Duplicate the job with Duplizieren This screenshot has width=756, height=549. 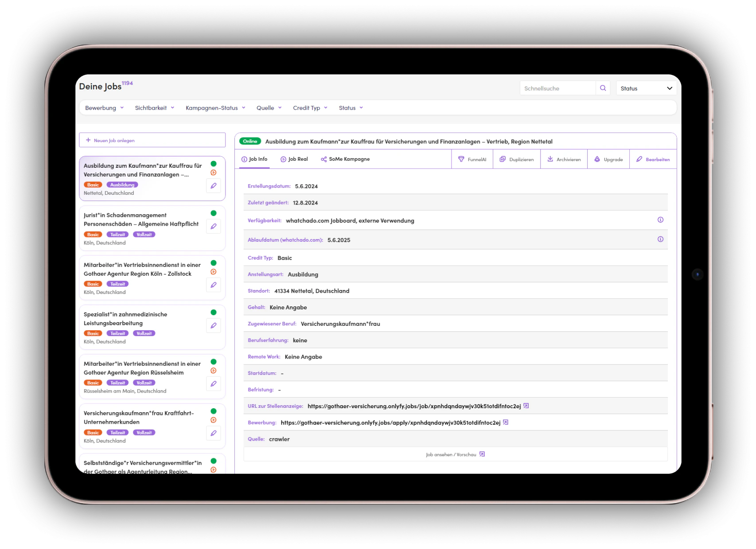pyautogui.click(x=516, y=159)
